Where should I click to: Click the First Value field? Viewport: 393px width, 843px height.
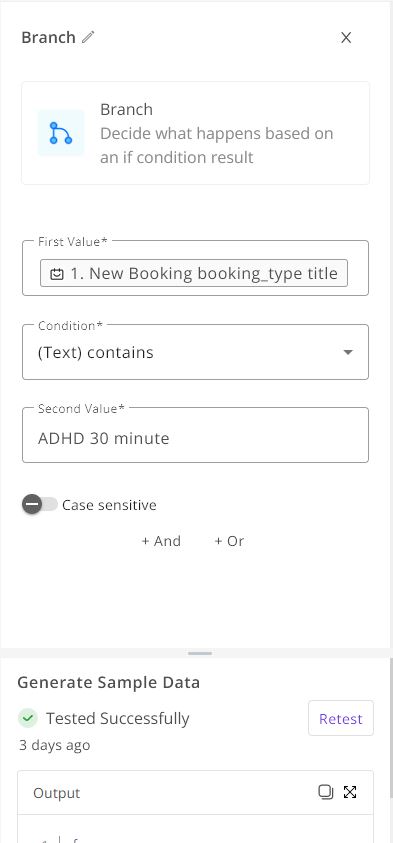tap(195, 268)
